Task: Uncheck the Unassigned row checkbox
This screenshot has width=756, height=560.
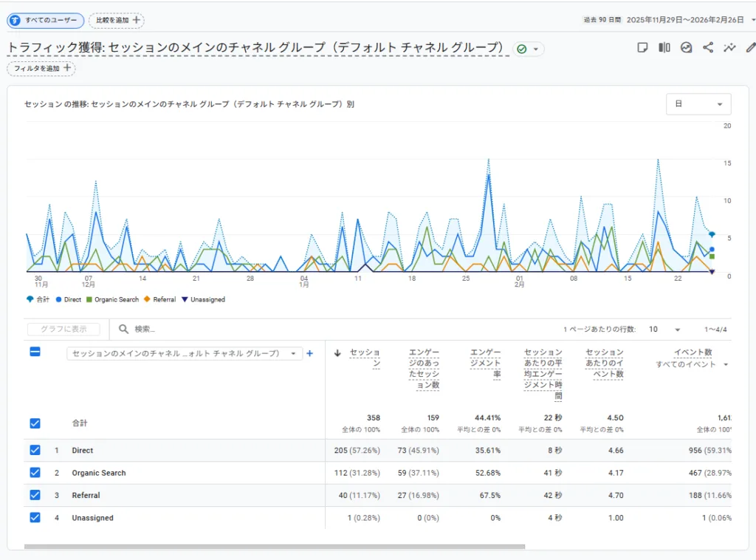Action: (35, 517)
